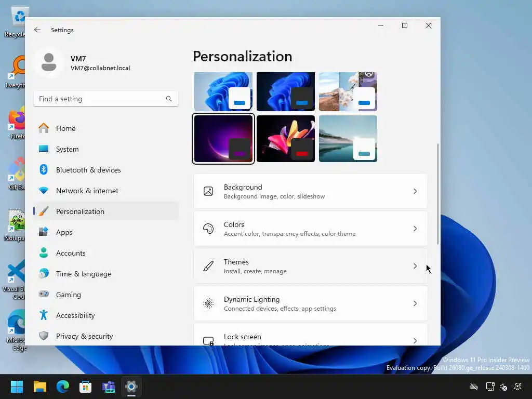Screen dimensions: 532x399
Task: Apply the dark blue bloom theme
Action: point(286,91)
